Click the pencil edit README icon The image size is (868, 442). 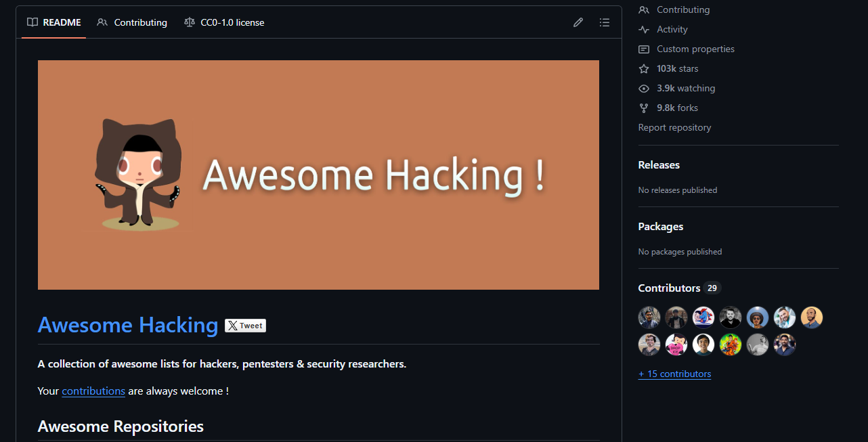click(578, 22)
